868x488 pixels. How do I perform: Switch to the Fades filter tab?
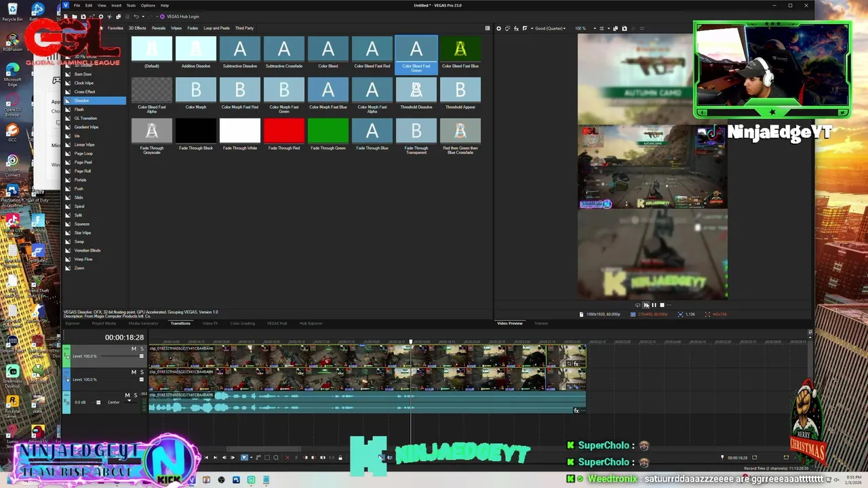pyautogui.click(x=193, y=28)
